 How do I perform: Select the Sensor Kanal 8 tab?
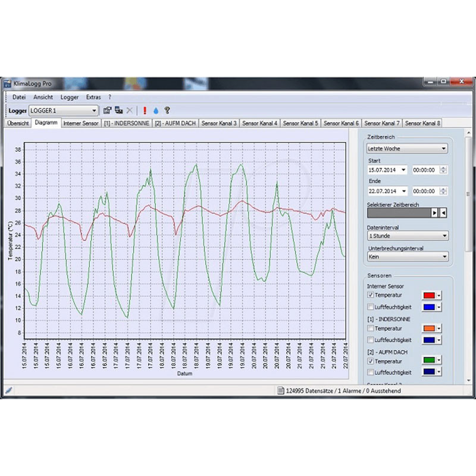click(x=422, y=123)
